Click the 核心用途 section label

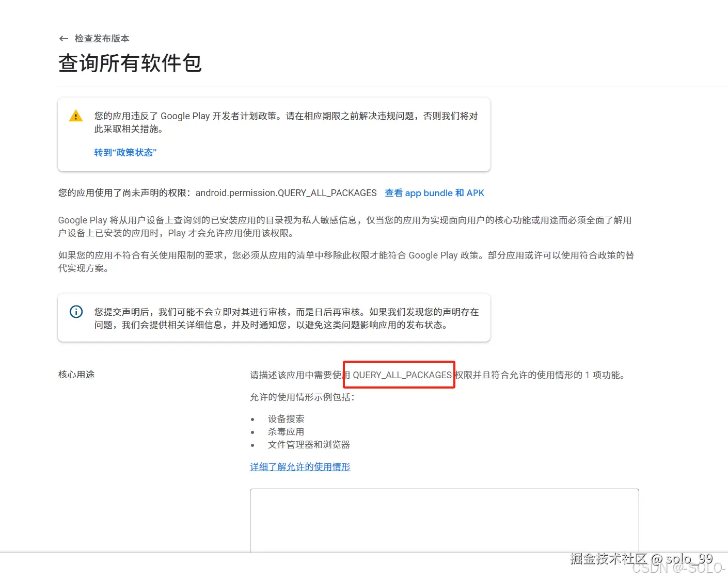coord(76,375)
